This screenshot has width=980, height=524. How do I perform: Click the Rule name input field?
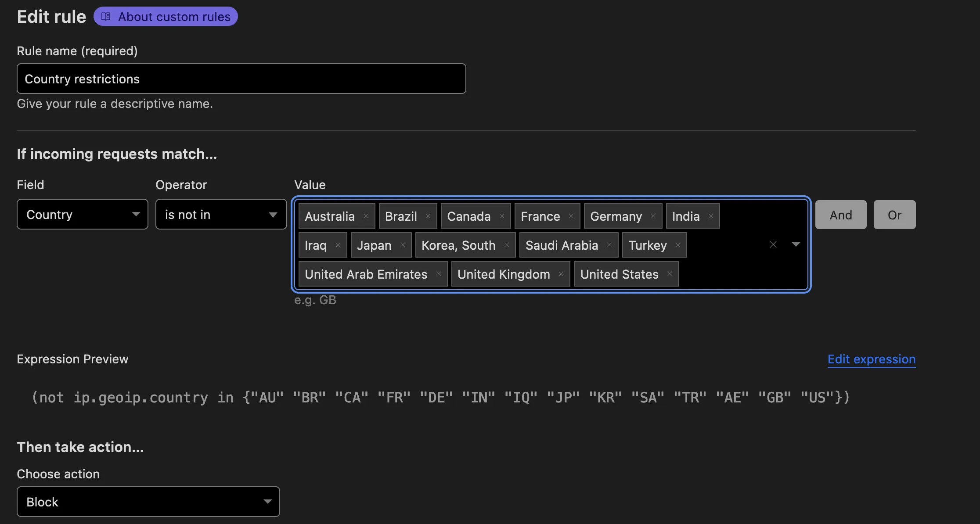[x=241, y=79]
